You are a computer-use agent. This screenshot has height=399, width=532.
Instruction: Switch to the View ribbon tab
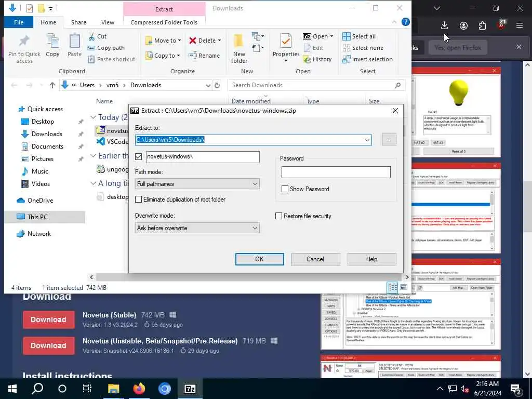click(x=108, y=22)
